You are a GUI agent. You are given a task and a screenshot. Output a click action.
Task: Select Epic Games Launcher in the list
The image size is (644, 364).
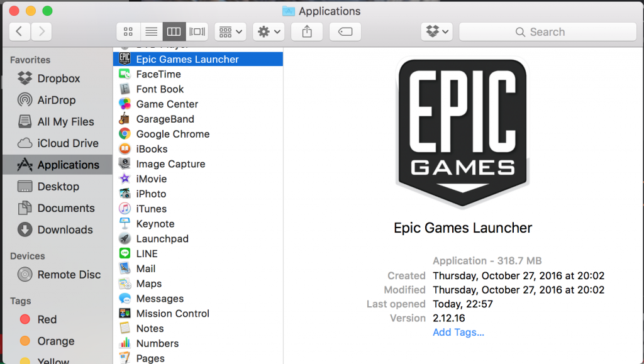(x=198, y=59)
